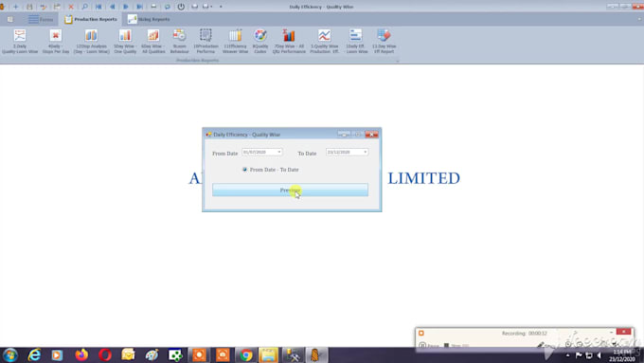The image size is (644, 363).
Task: Open the print icon dropdown arrow in toolbar
Action: pyautogui.click(x=211, y=7)
